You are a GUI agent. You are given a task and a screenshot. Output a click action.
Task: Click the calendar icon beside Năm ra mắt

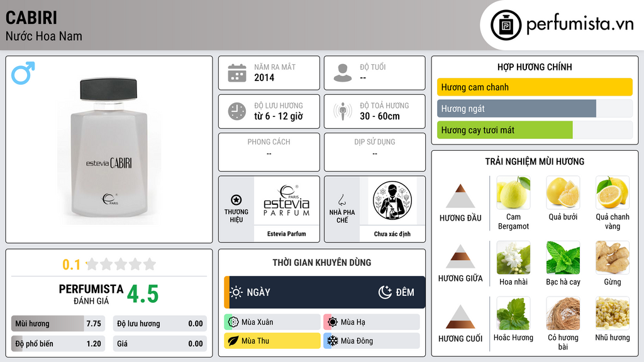[237, 73]
